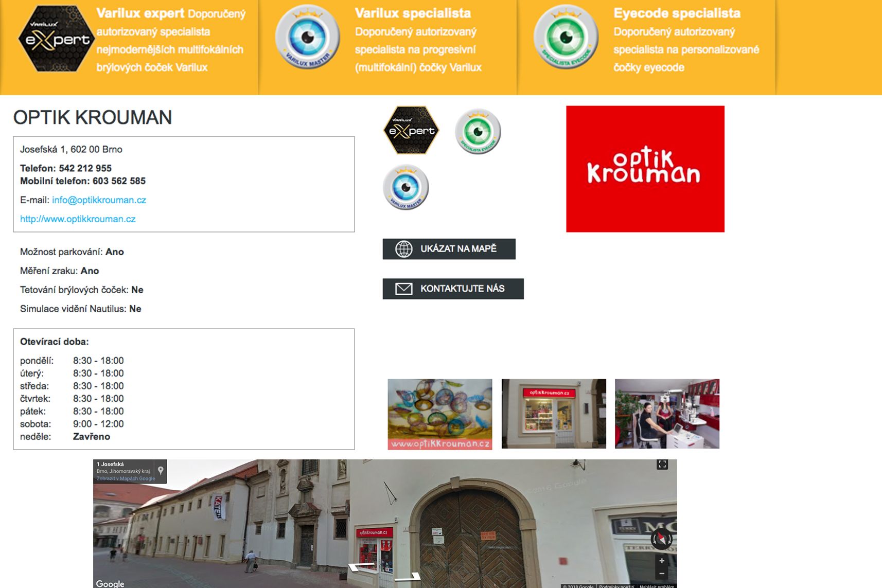Click the Otevírací doba heading
The image size is (882, 588).
[x=54, y=342]
